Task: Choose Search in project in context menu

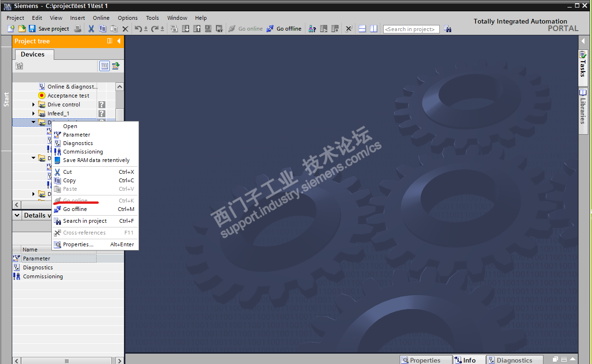Action: tap(95, 221)
